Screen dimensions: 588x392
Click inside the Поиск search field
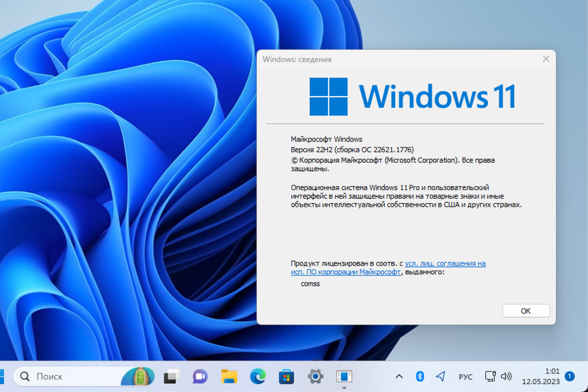pos(63,376)
